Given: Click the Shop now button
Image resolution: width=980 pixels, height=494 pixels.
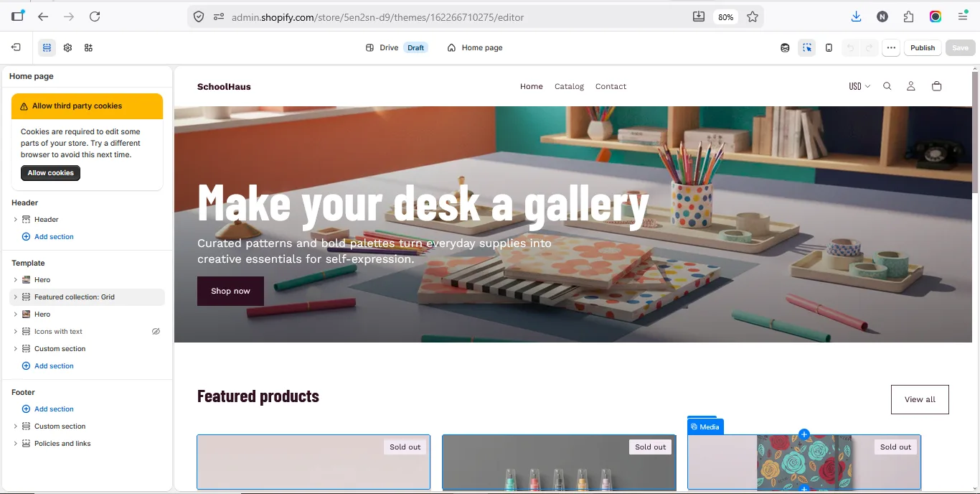Looking at the screenshot, I should tap(230, 291).
